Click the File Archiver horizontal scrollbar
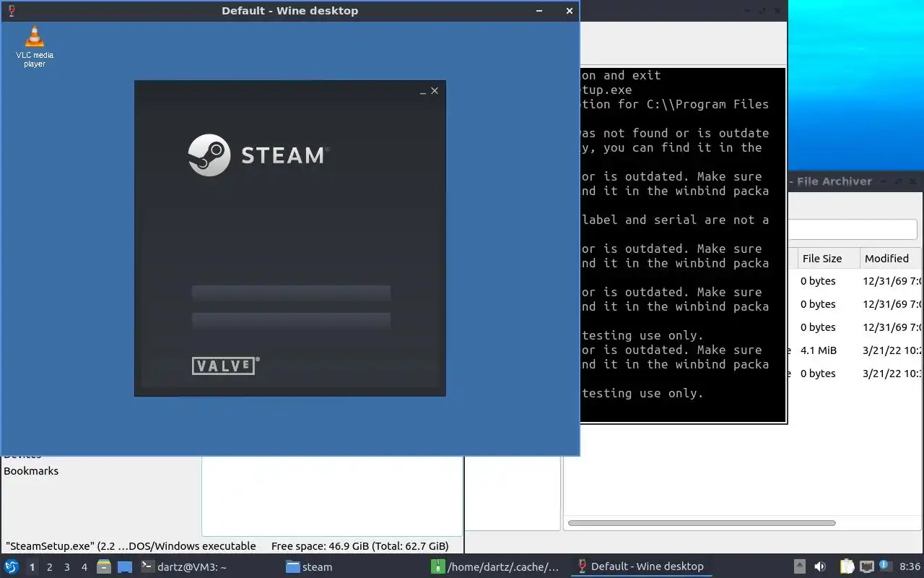The image size is (924, 578). (x=702, y=523)
